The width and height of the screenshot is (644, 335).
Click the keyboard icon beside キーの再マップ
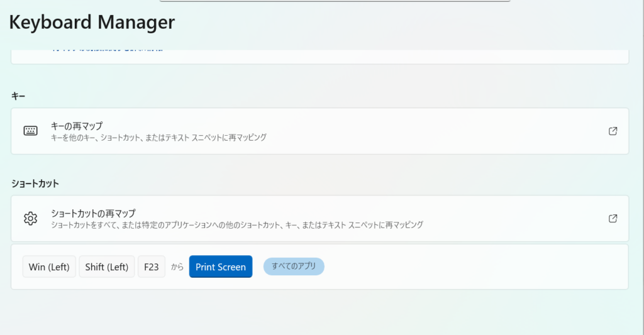30,131
